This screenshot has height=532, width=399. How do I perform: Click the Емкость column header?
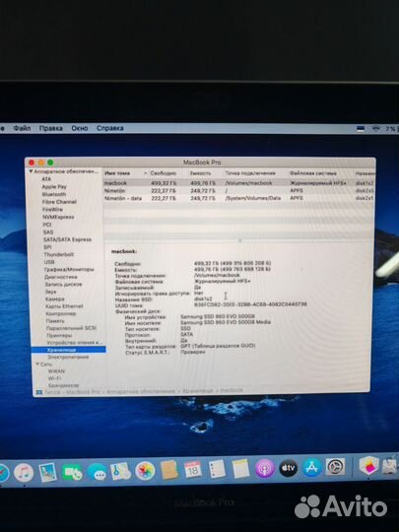pos(201,173)
